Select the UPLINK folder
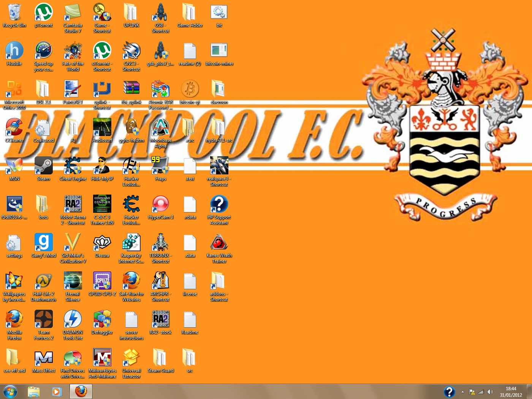 pos(131,16)
